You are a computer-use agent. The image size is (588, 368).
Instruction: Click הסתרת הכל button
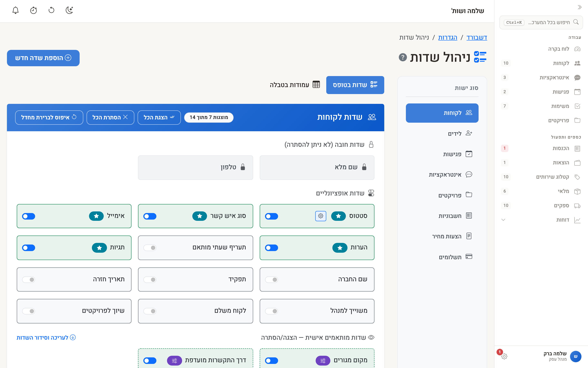coord(110,117)
